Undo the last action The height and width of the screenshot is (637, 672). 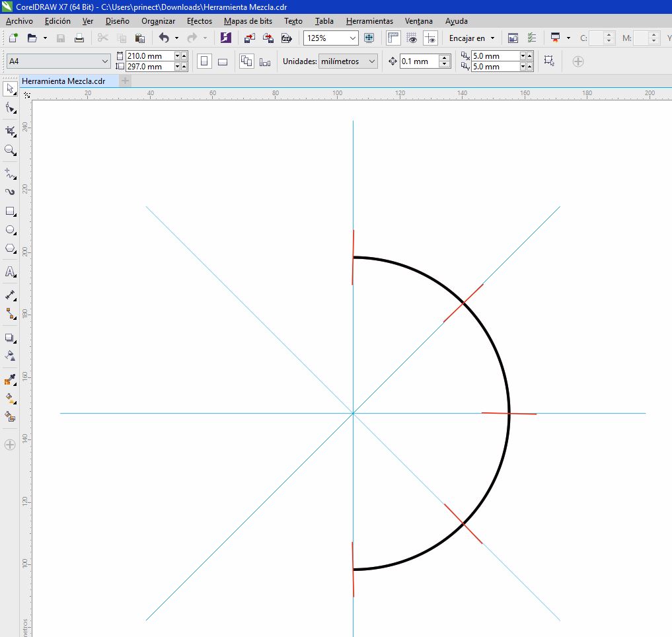pyautogui.click(x=164, y=38)
